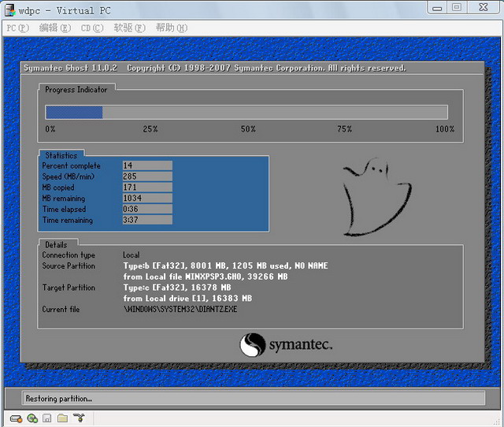Click the hard disk activity icon in status bar

pos(16,418)
